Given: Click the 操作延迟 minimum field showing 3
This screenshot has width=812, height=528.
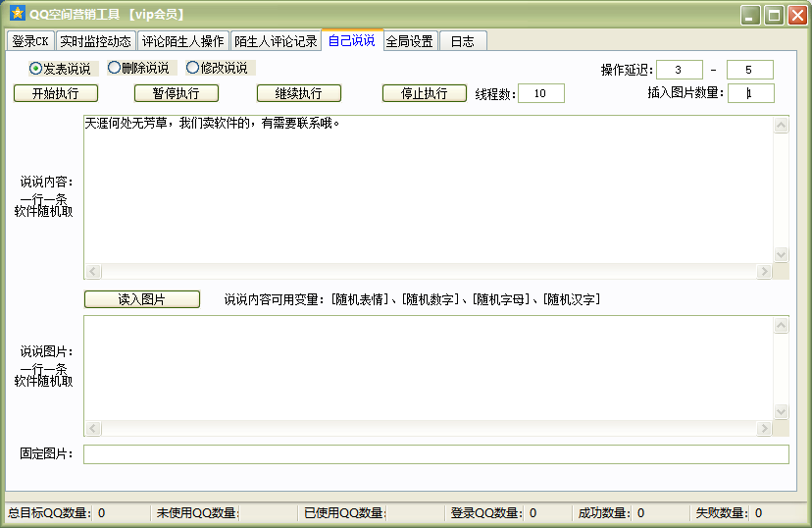Looking at the screenshot, I should click(680, 70).
